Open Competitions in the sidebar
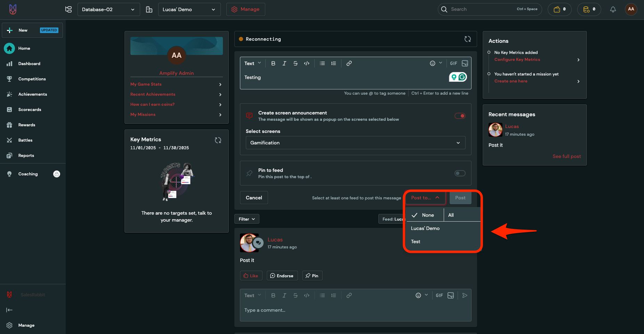This screenshot has width=644, height=334. click(32, 79)
